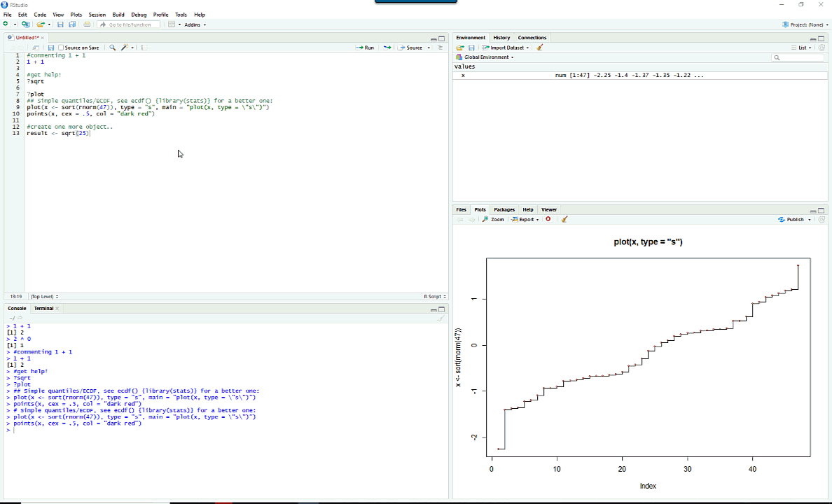
Task: Click the save workspace icon in the Environment pane
Action: [x=471, y=48]
